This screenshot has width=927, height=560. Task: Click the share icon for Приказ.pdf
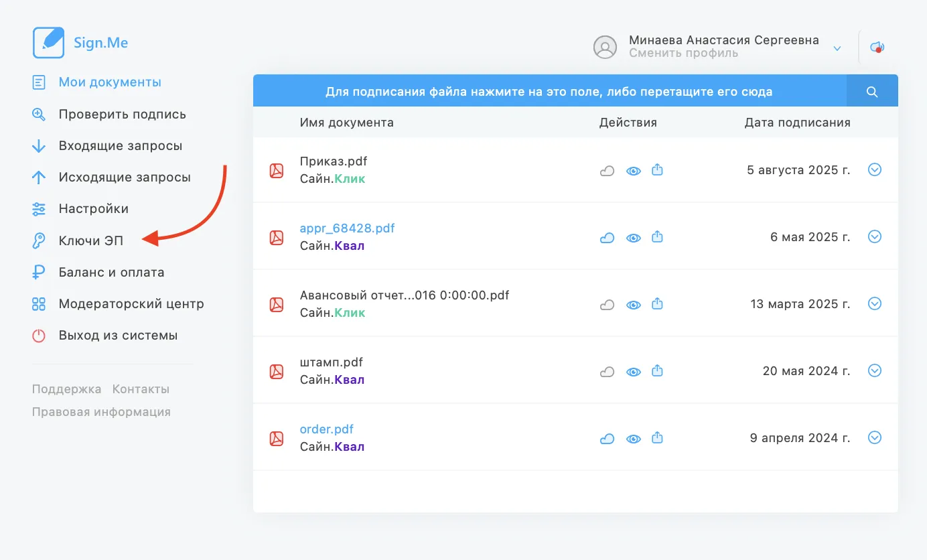pos(657,170)
